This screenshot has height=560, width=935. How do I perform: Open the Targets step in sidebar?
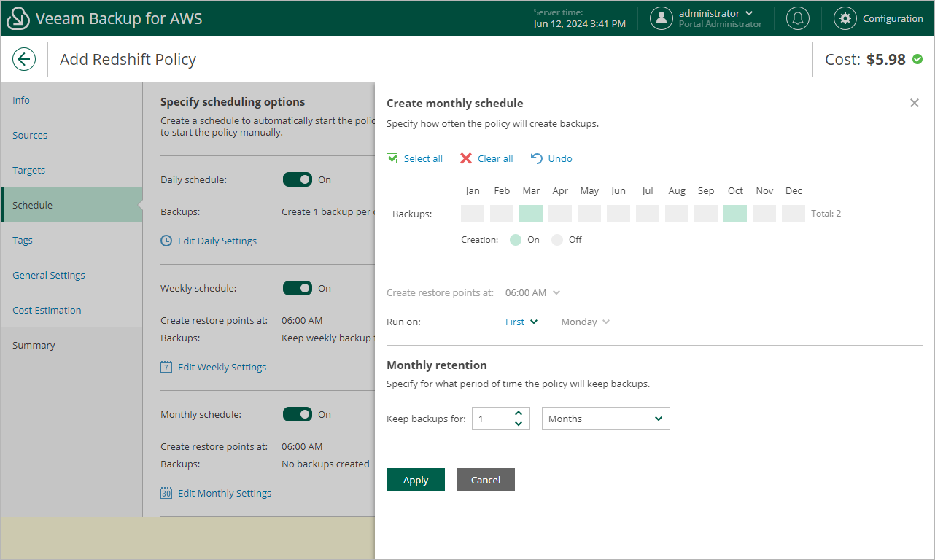(71, 170)
